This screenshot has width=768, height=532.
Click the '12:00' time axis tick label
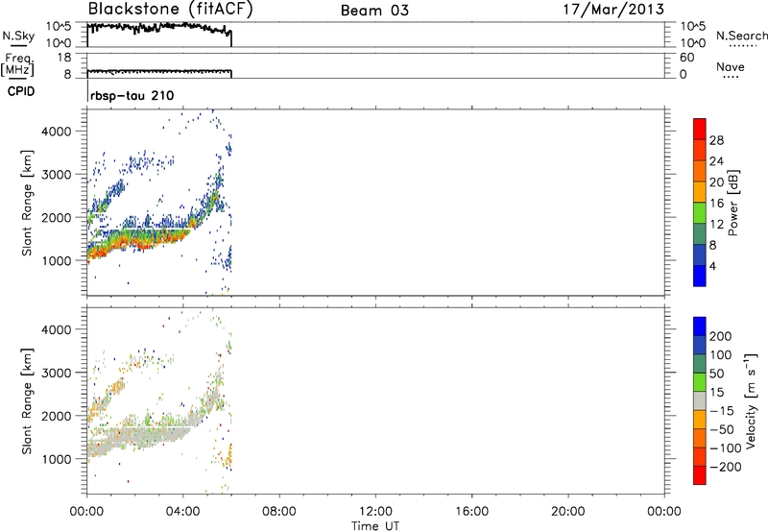tap(375, 512)
